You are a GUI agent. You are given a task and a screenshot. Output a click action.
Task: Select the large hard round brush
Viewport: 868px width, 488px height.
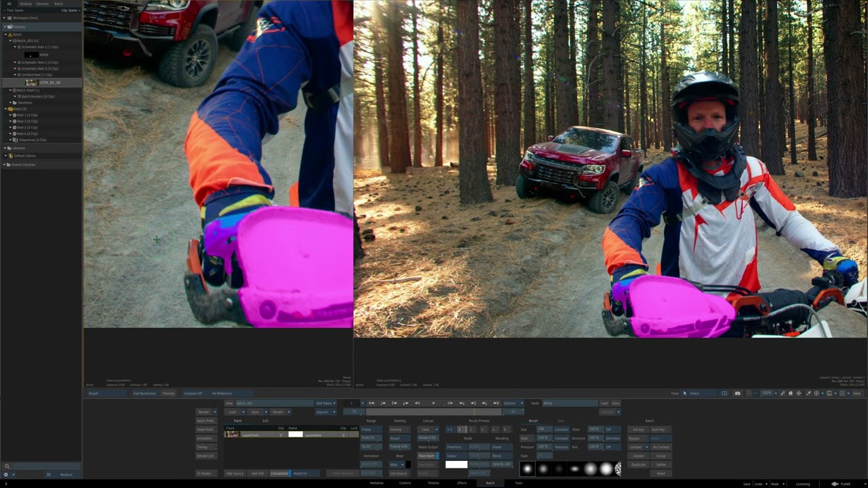click(x=606, y=468)
